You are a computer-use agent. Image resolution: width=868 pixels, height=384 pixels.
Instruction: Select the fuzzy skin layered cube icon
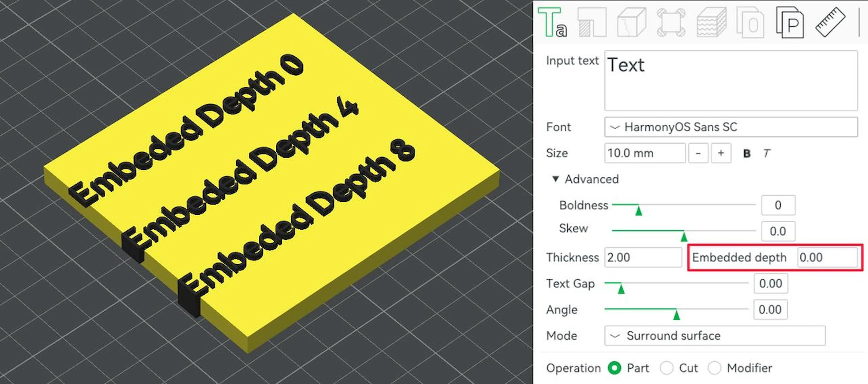click(x=711, y=22)
